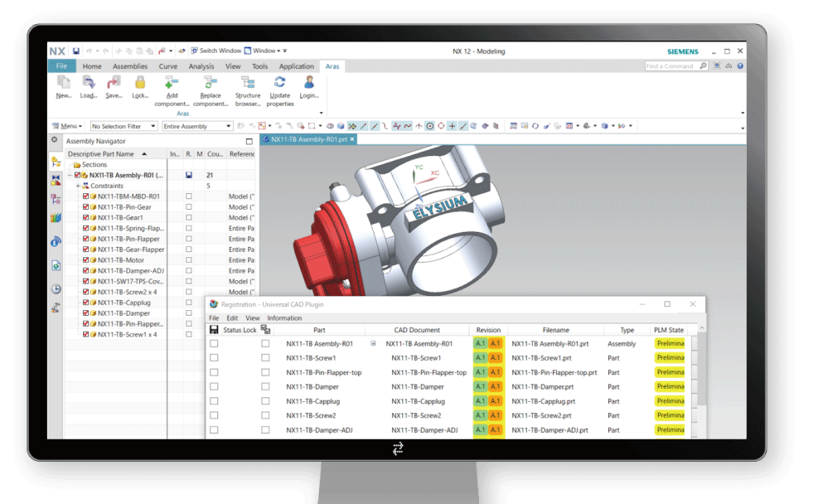Viewport: 833px width, 504px height.
Task: Open the Load from Aras icon
Action: (88, 82)
